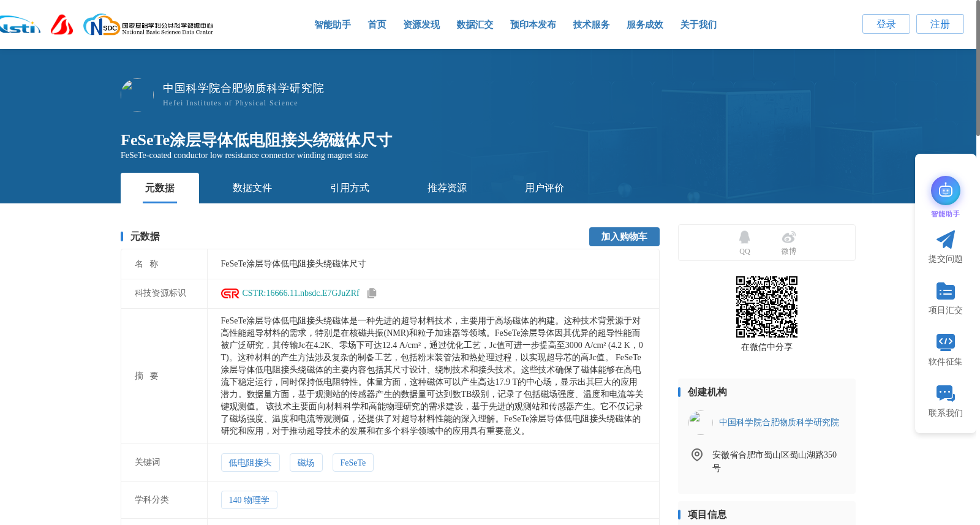This screenshot has height=525, width=980.
Task: Switch to the 数据文件 tab
Action: (x=252, y=188)
